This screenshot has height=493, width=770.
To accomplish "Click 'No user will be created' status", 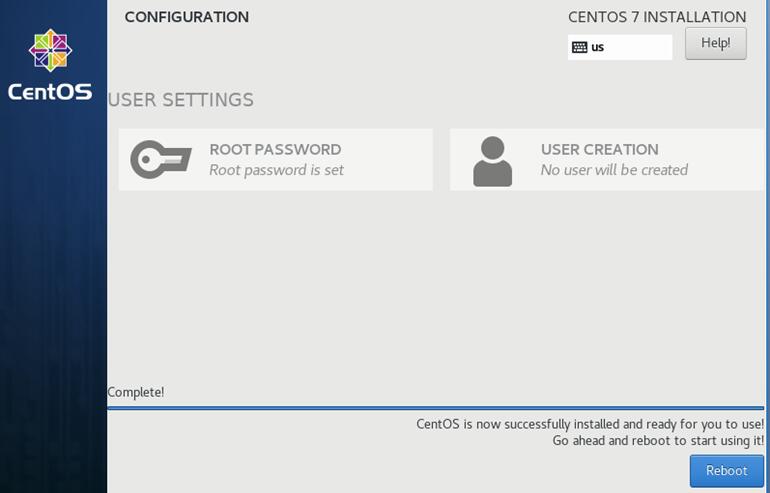I will point(614,170).
